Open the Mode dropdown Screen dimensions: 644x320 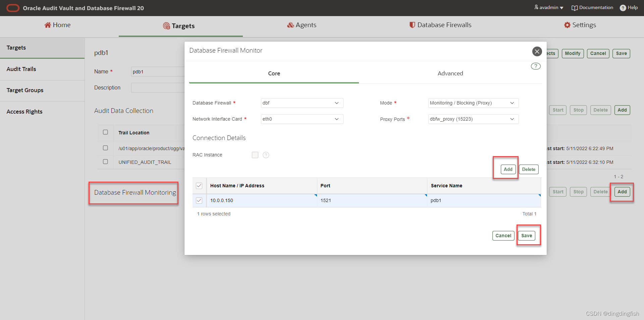(x=473, y=103)
